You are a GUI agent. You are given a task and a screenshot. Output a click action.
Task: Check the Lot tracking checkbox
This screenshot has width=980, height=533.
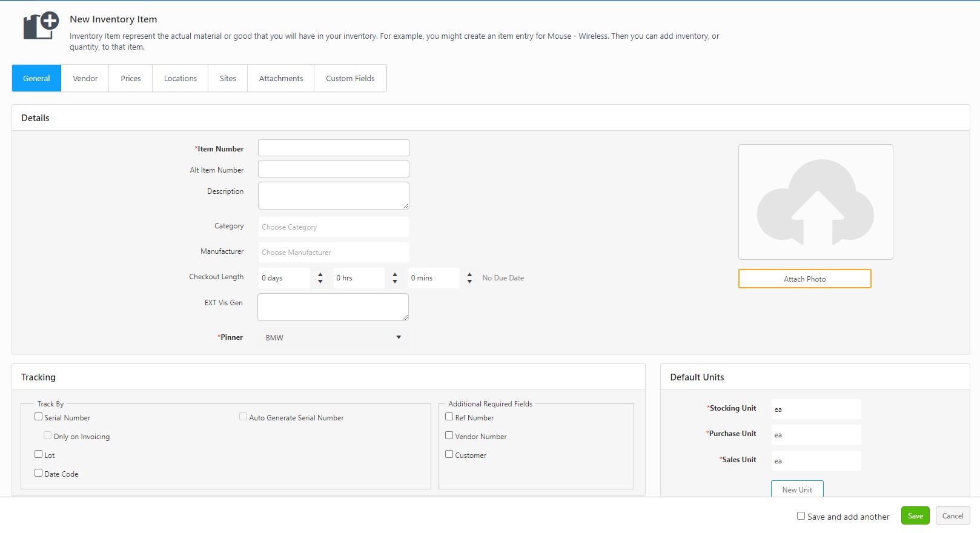tap(39, 454)
